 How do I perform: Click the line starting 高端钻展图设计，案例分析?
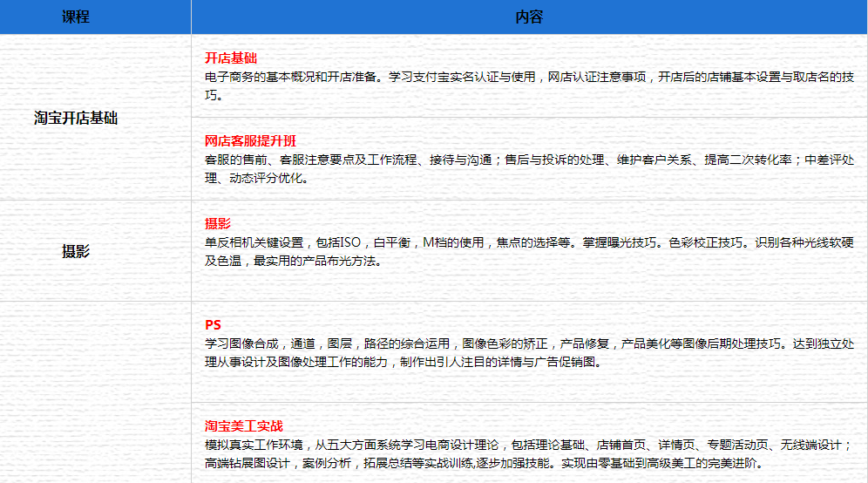click(484, 464)
